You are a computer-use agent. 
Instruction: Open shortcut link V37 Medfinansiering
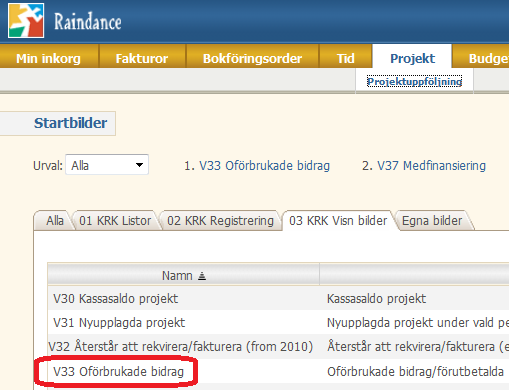pos(431,166)
